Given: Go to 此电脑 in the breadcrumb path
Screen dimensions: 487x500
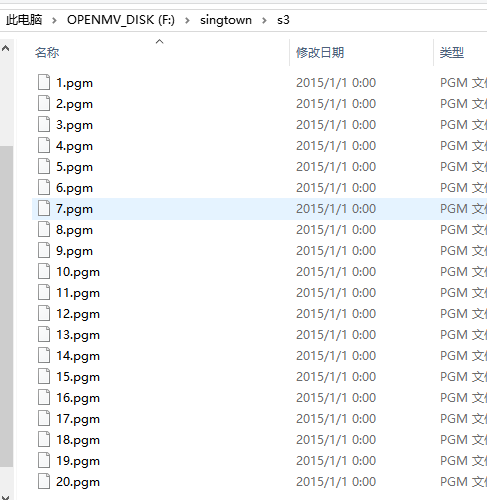Looking at the screenshot, I should click(24, 20).
